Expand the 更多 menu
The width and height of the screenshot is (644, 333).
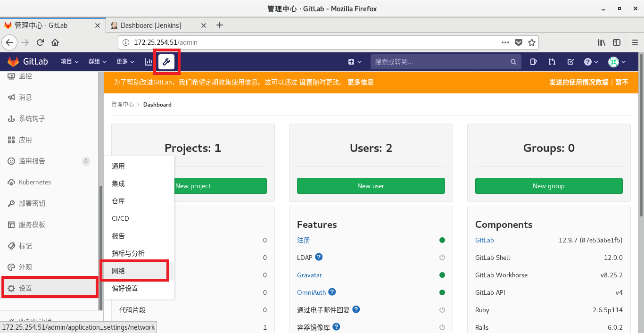click(125, 62)
